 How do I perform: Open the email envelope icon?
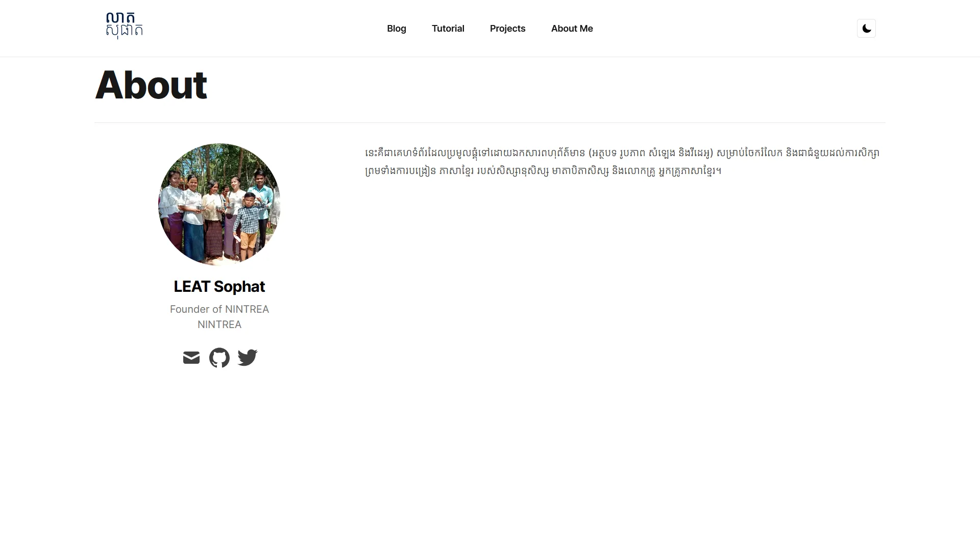point(191,358)
